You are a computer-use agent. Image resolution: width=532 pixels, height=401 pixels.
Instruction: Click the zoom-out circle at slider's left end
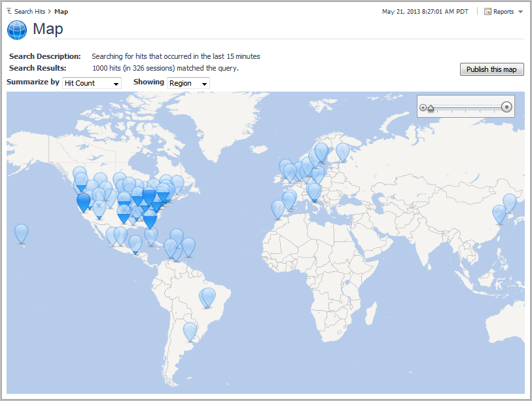[423, 107]
